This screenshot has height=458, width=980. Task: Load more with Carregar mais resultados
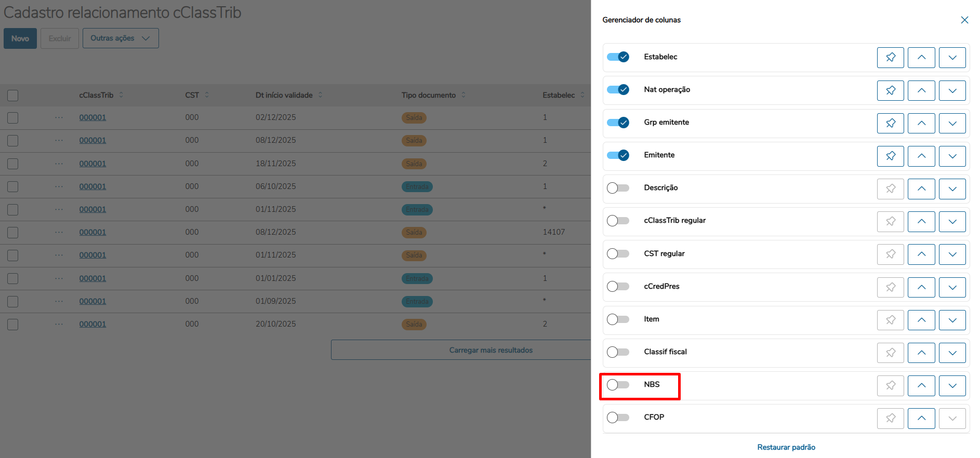[x=491, y=350]
